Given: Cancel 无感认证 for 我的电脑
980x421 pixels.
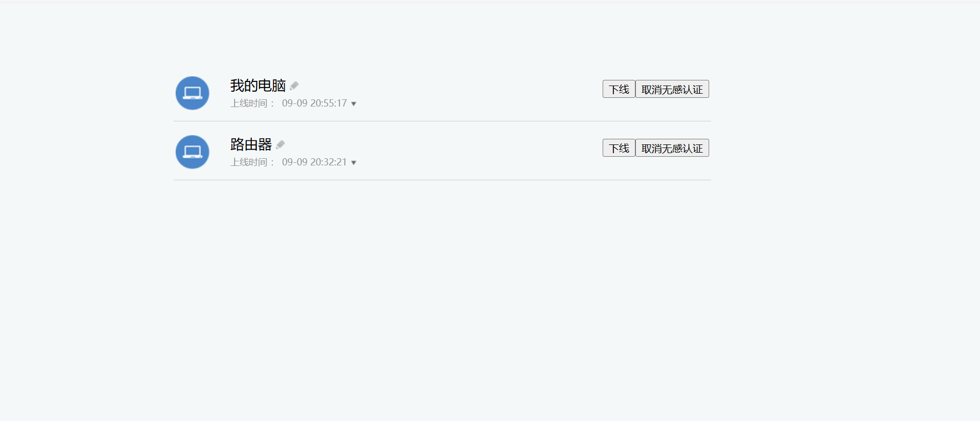Looking at the screenshot, I should [x=672, y=89].
